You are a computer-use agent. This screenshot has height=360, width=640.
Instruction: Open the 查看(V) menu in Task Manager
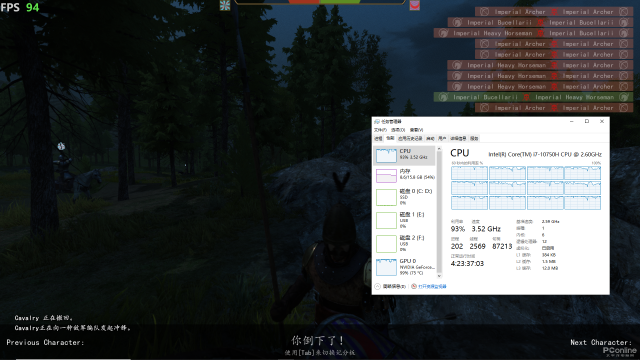(x=416, y=130)
